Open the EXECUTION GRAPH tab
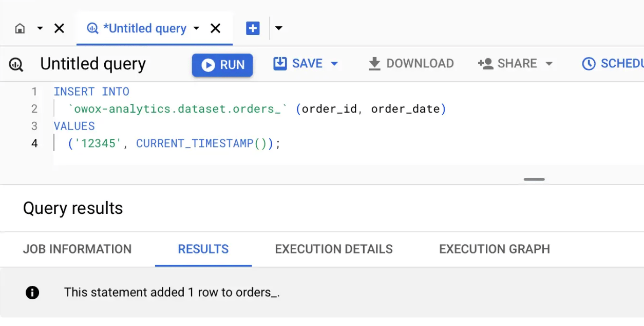The width and height of the screenshot is (644, 326). pos(495,249)
